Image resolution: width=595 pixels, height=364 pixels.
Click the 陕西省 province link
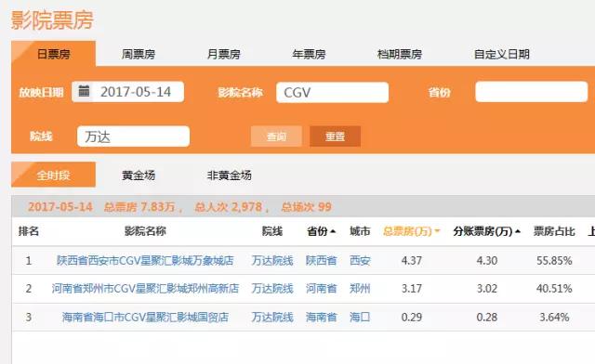click(x=321, y=261)
